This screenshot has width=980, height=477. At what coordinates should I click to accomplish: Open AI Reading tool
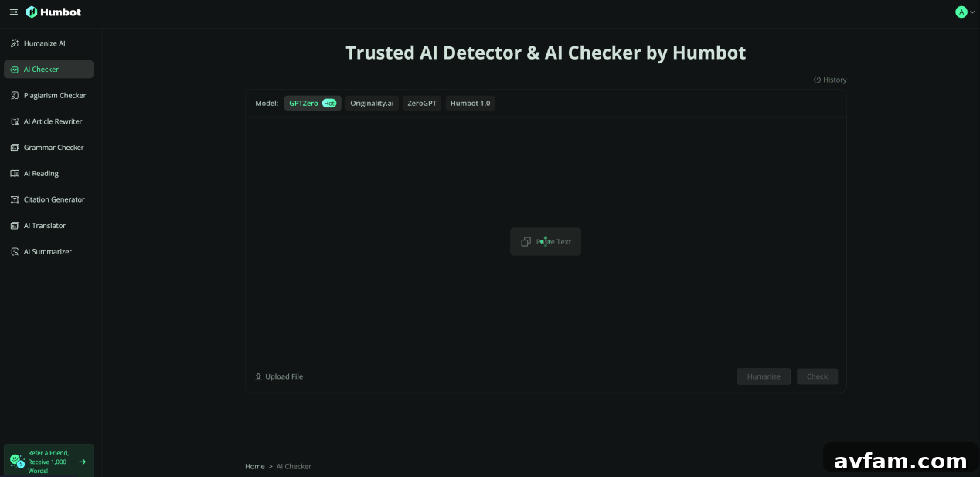[x=49, y=174]
